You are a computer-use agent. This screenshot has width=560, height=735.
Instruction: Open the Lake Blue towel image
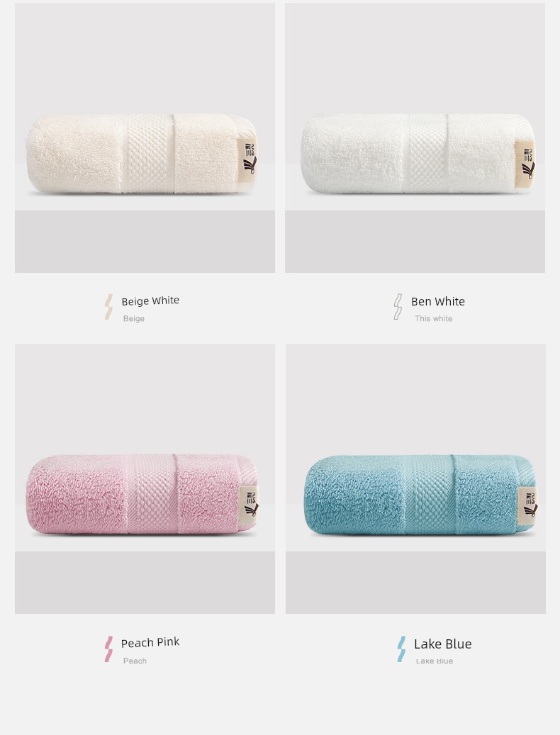(x=415, y=478)
